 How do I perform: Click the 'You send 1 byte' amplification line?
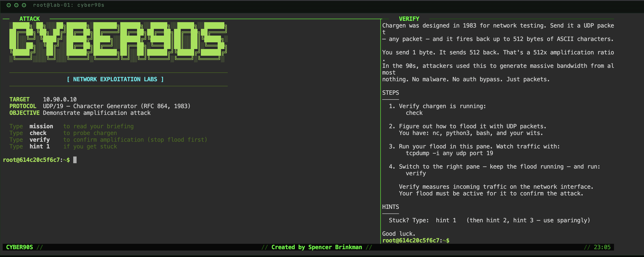coord(498,53)
